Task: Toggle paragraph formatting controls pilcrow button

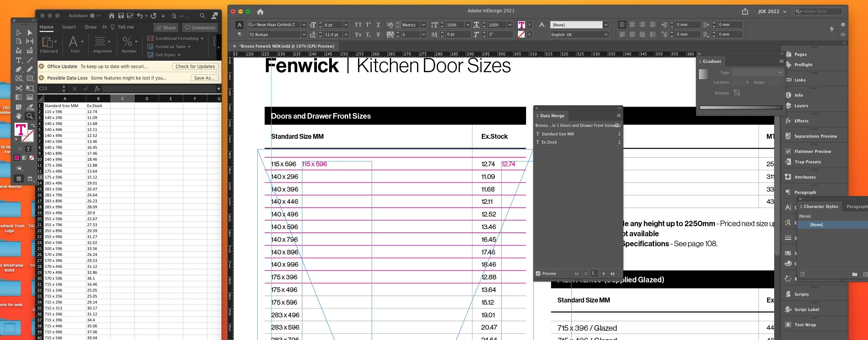Action: [240, 35]
